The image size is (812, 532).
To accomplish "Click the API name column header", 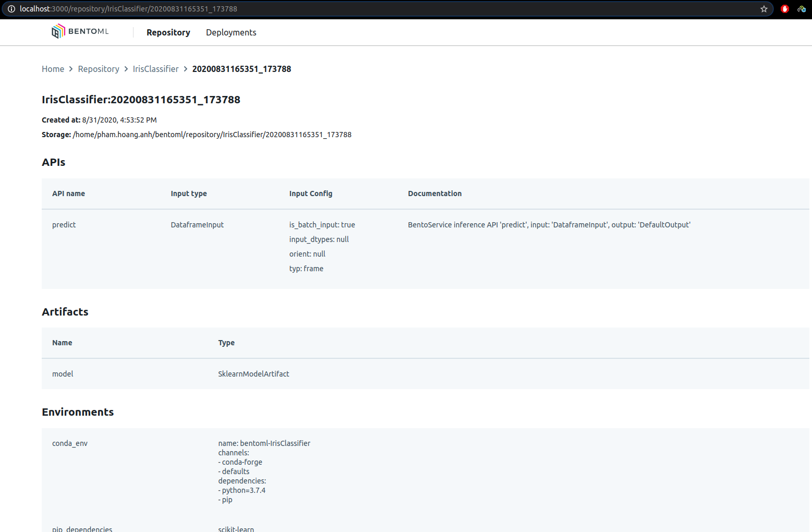I will [68, 194].
